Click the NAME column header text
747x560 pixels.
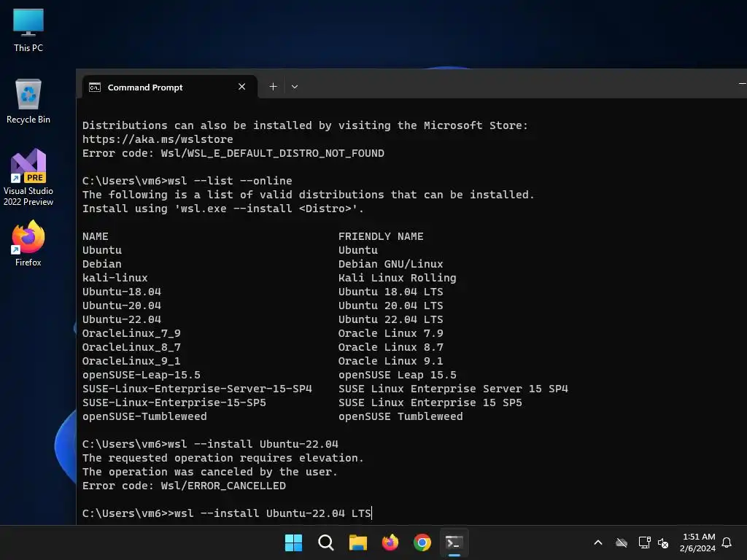(x=96, y=236)
